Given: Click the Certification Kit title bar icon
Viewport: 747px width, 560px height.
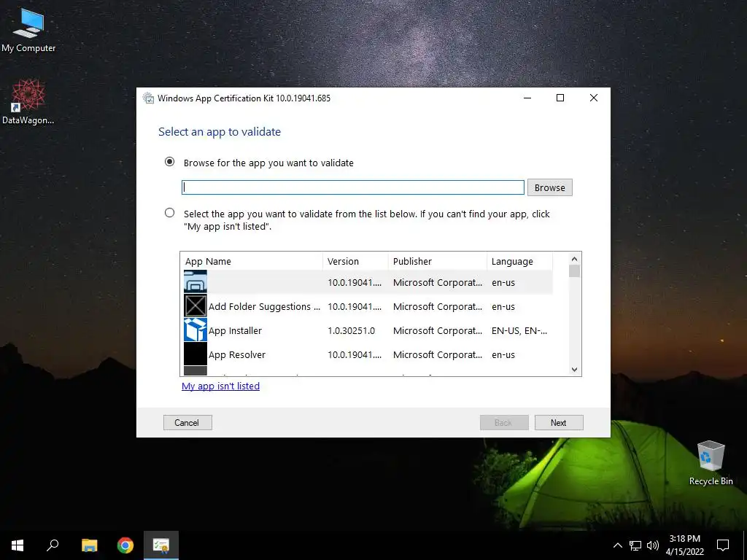Looking at the screenshot, I should tap(149, 98).
